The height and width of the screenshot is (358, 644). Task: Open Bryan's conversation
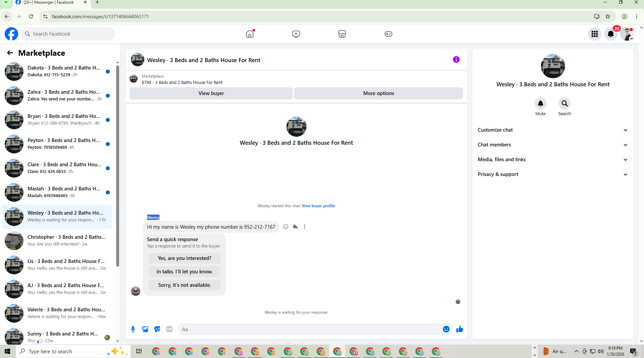pos(58,120)
